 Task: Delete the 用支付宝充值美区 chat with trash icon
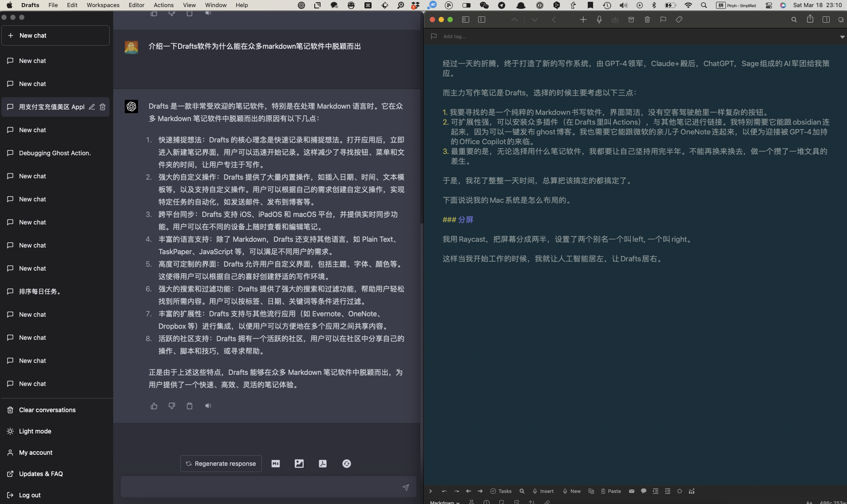[103, 107]
